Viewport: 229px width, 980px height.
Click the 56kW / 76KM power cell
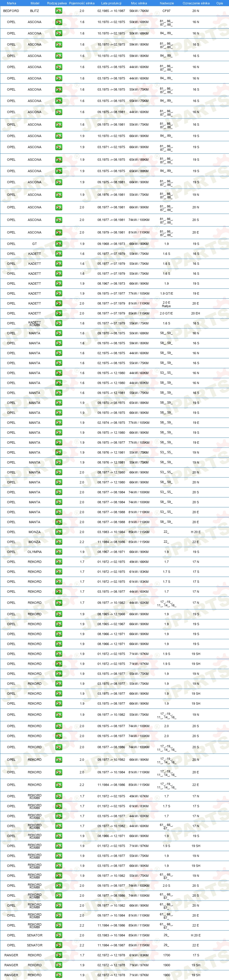tap(139, 11)
